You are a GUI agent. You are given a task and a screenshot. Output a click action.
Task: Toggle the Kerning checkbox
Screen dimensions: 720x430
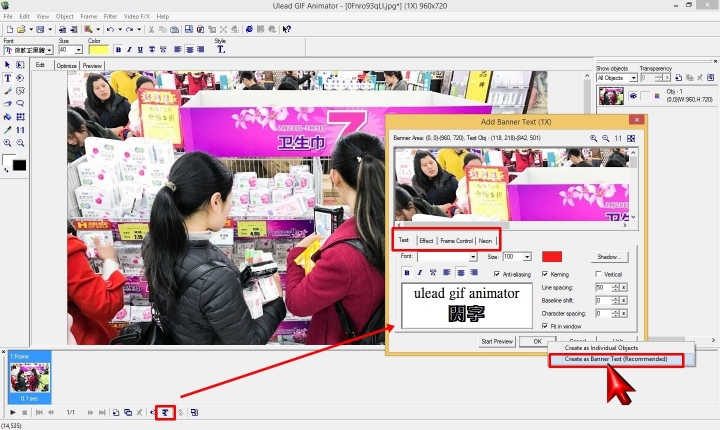tap(545, 274)
